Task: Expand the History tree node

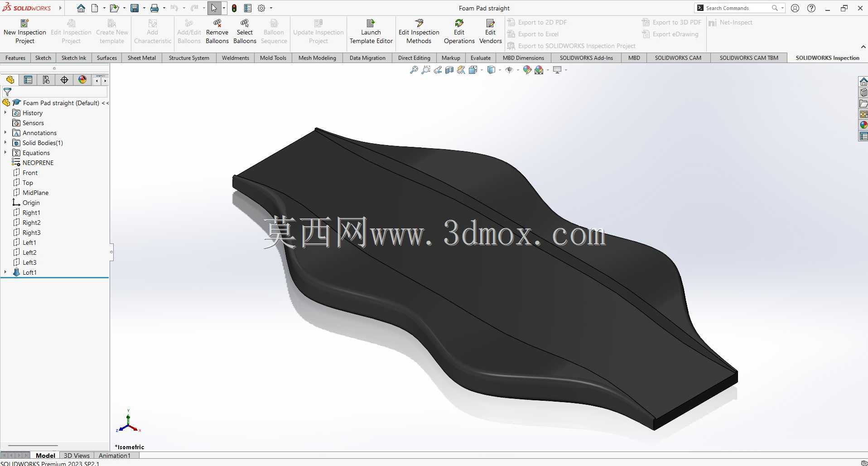Action: pyautogui.click(x=5, y=113)
